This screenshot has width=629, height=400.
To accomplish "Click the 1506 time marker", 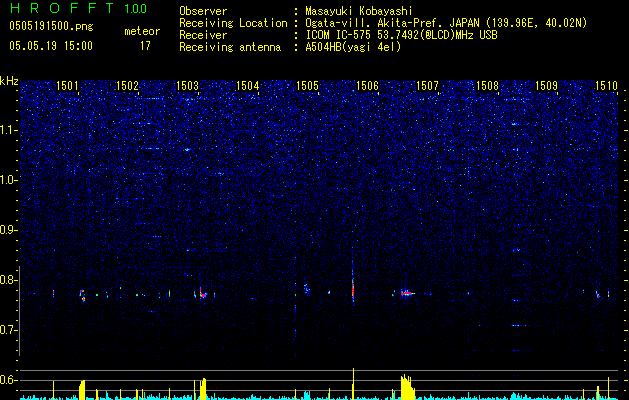I will (x=367, y=85).
